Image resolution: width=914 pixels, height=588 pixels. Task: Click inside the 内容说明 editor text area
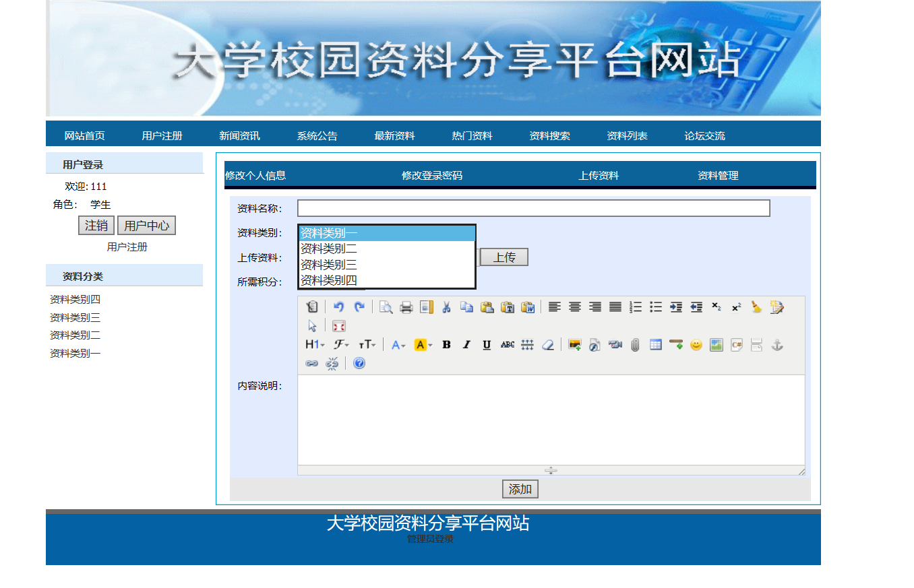click(551, 420)
